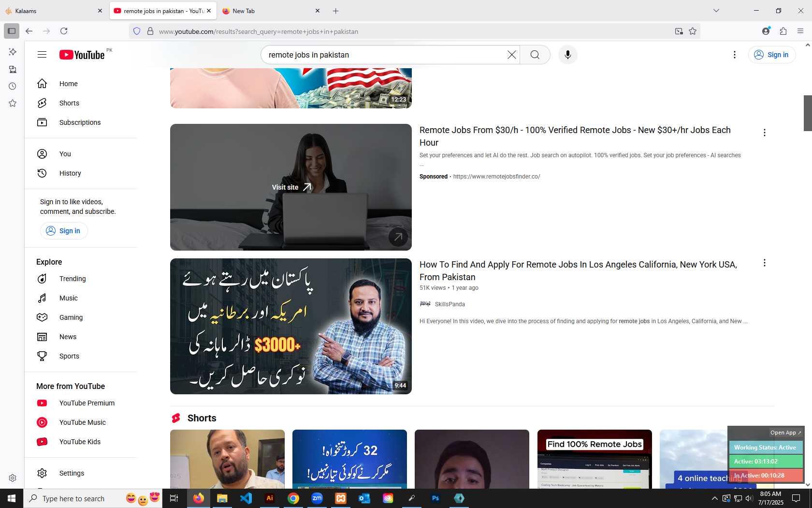
Task: Bookmark this page with the star icon
Action: coord(693,31)
